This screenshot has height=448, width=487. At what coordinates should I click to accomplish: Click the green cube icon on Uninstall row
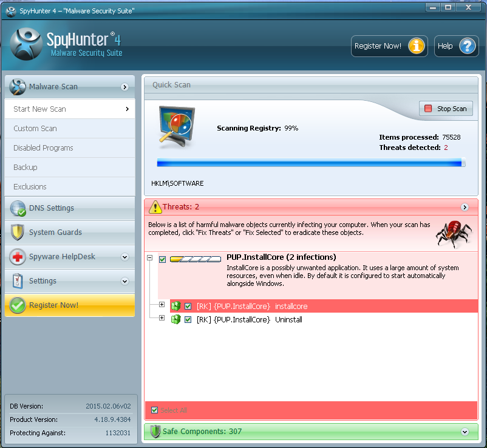(x=175, y=319)
